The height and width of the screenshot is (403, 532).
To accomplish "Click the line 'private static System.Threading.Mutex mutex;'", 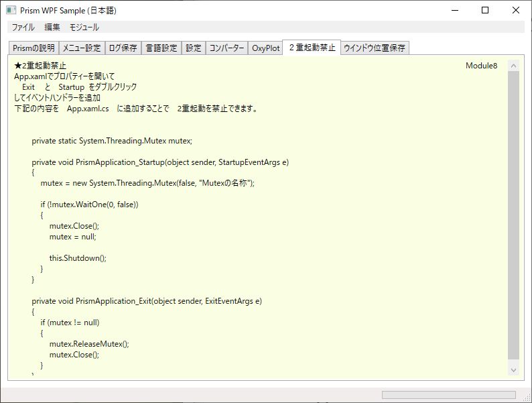I will tap(112, 141).
